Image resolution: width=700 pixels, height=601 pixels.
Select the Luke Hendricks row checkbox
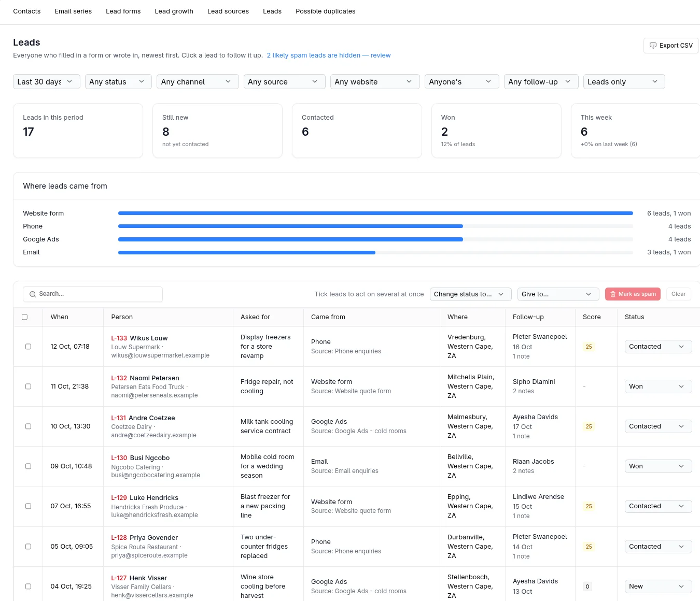[28, 506]
